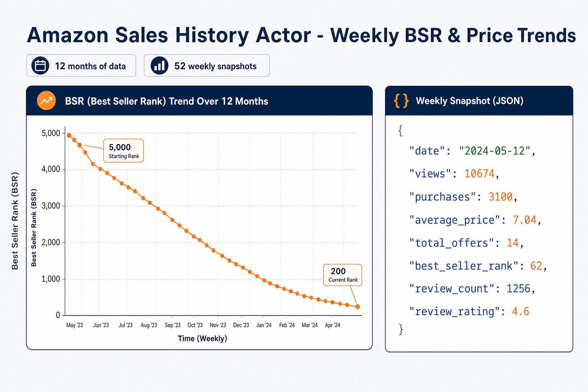Click the "Mar '24" x-axis label
Screen dimensions: 588x392
point(310,325)
